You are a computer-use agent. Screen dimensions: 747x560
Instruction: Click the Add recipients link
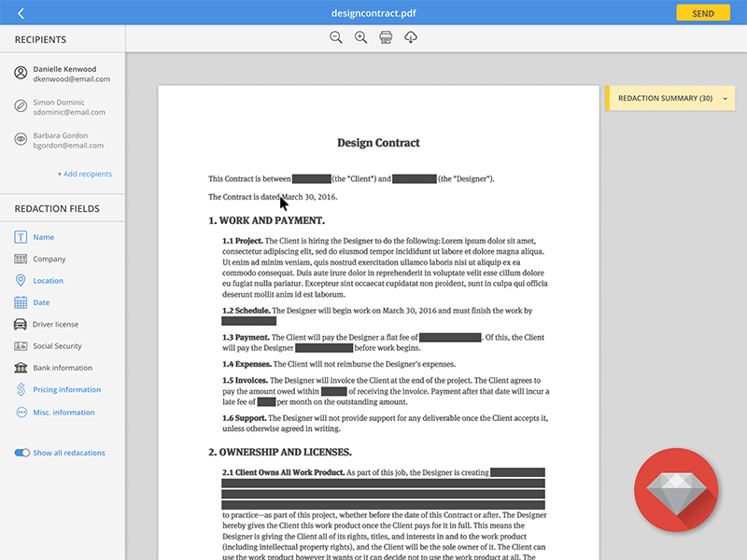[86, 174]
